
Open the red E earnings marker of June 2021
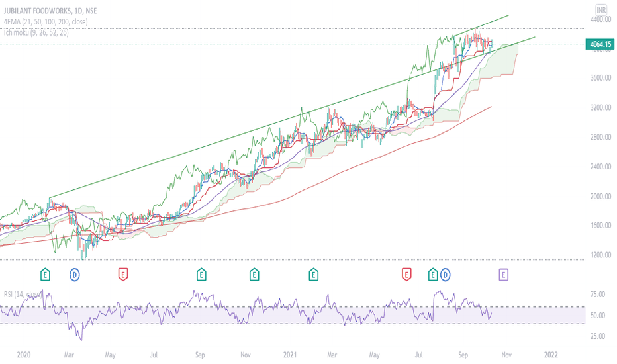(x=406, y=274)
